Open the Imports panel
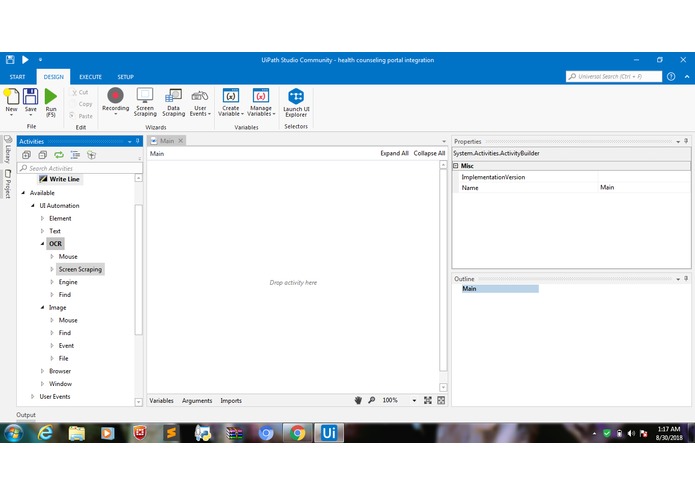The height and width of the screenshot is (494, 695). tap(231, 401)
